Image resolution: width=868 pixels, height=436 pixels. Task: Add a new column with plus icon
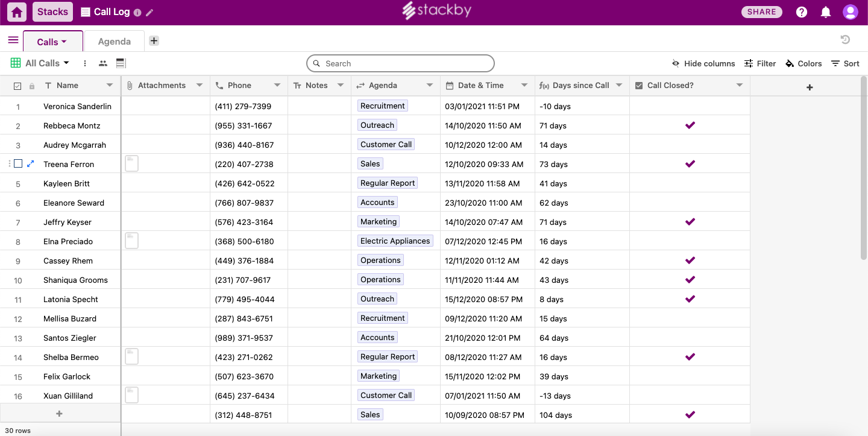pos(810,87)
